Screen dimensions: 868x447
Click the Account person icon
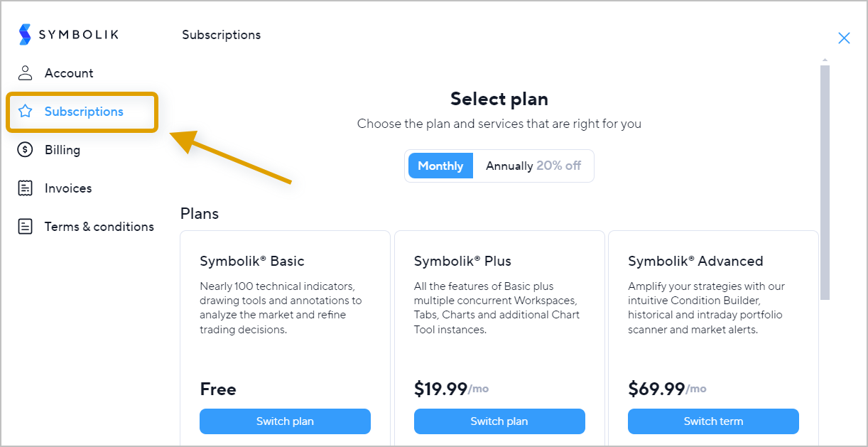point(26,73)
